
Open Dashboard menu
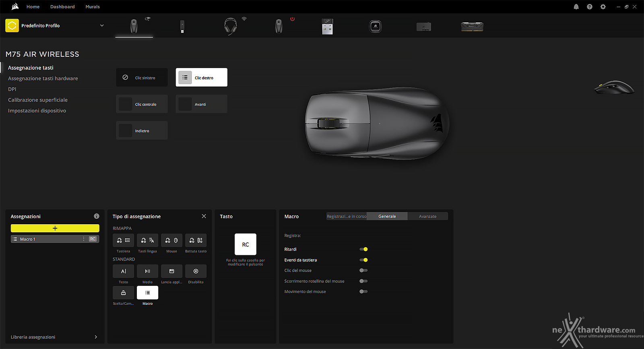click(62, 7)
